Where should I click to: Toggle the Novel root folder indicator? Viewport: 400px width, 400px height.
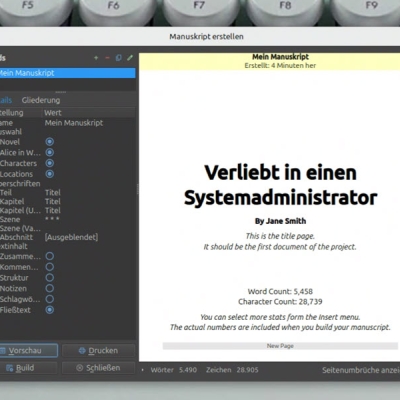[x=50, y=142]
